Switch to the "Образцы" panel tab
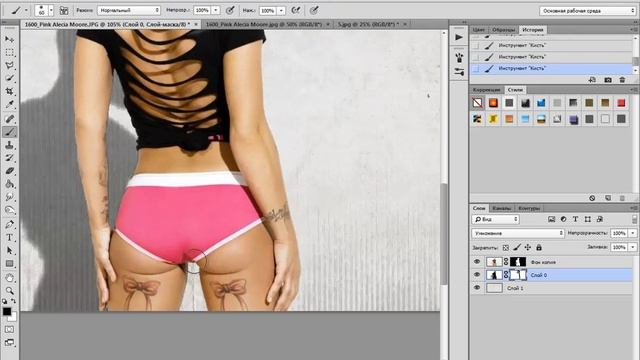Screen dimensions: 640x360 (503, 30)
